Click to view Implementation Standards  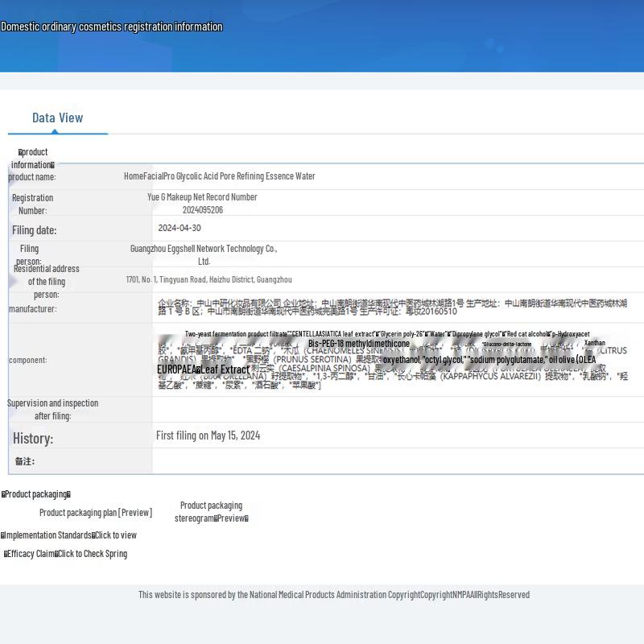point(115,535)
